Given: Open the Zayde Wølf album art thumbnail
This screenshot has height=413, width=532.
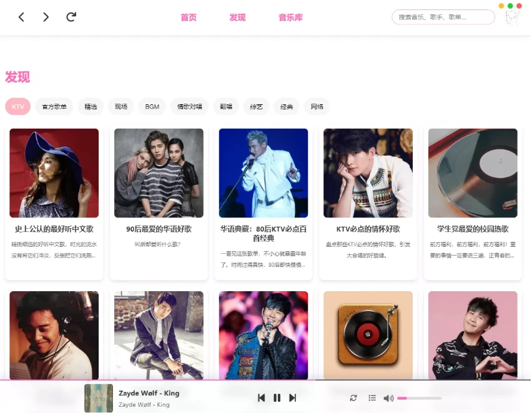Looking at the screenshot, I should (x=99, y=398).
